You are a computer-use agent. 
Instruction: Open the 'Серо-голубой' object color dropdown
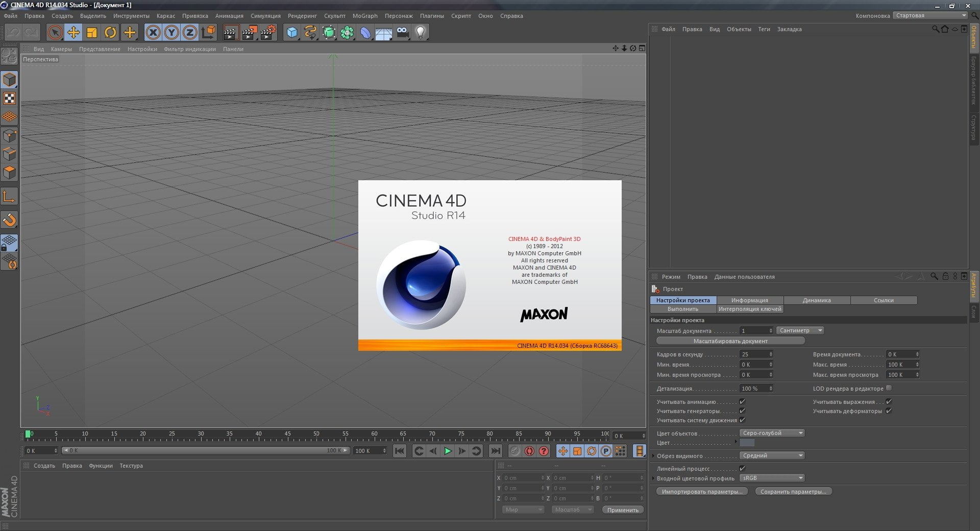point(772,433)
